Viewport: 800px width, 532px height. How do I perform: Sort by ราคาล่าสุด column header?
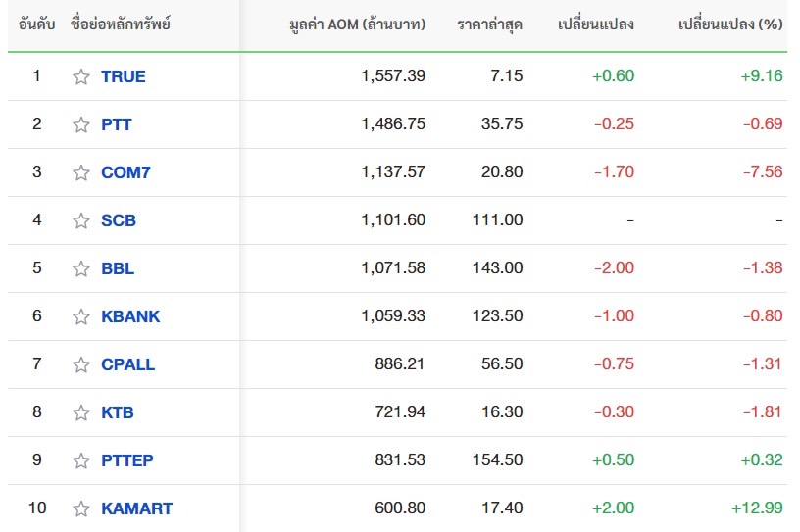tap(489, 24)
